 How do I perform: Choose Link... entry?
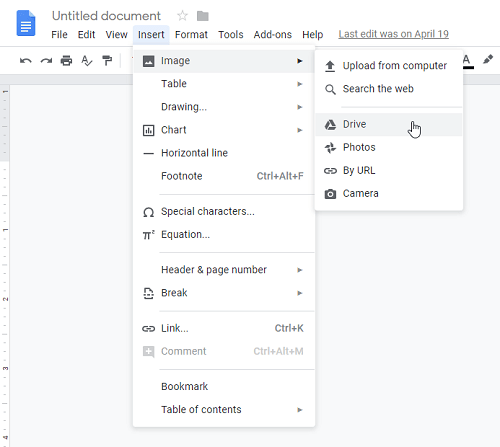pyautogui.click(x=224, y=328)
